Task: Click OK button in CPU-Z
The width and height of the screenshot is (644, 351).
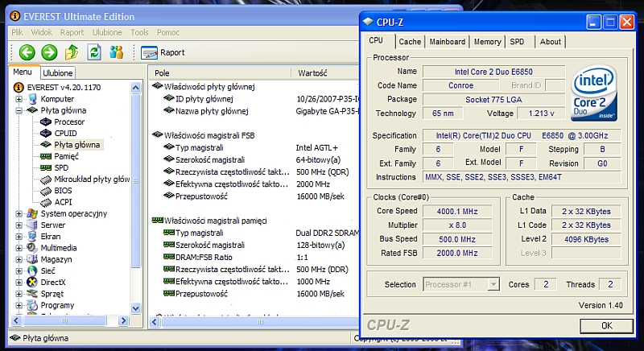Action: point(607,326)
